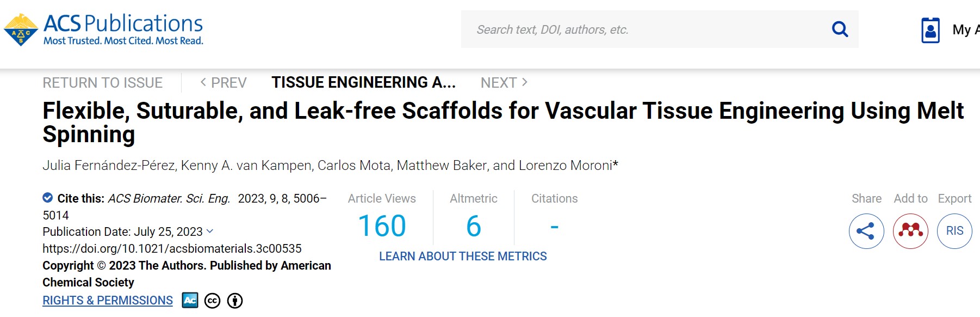Export citation with RIS button

point(954,231)
